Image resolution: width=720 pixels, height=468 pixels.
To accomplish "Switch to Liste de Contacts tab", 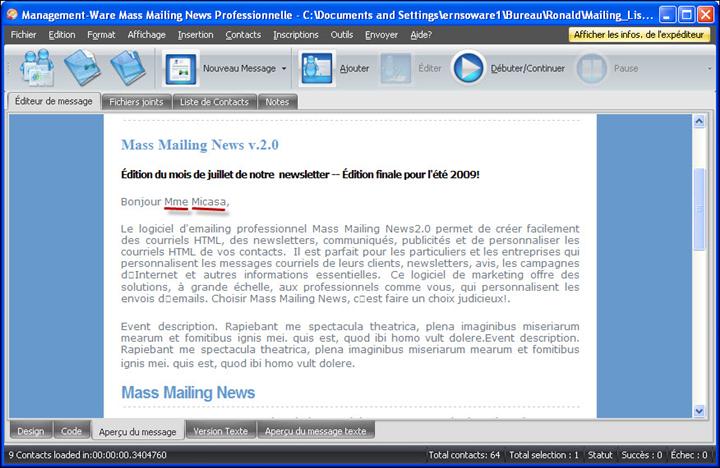I will [214, 102].
